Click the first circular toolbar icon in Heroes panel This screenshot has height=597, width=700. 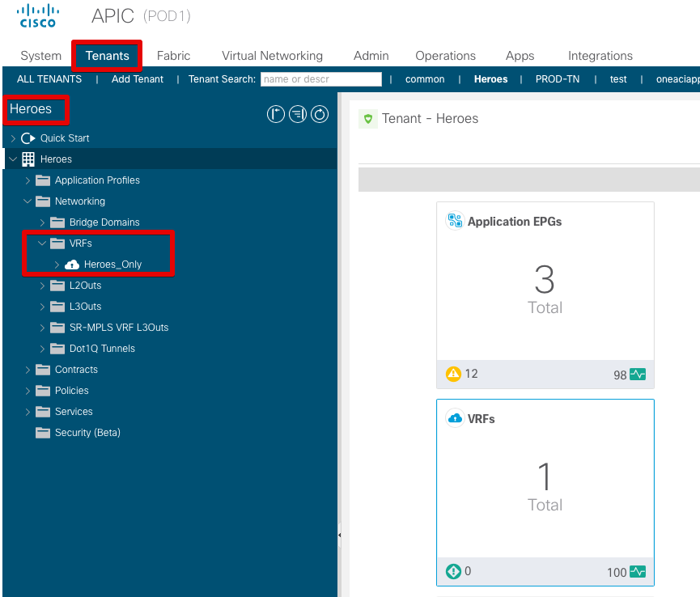pyautogui.click(x=275, y=114)
